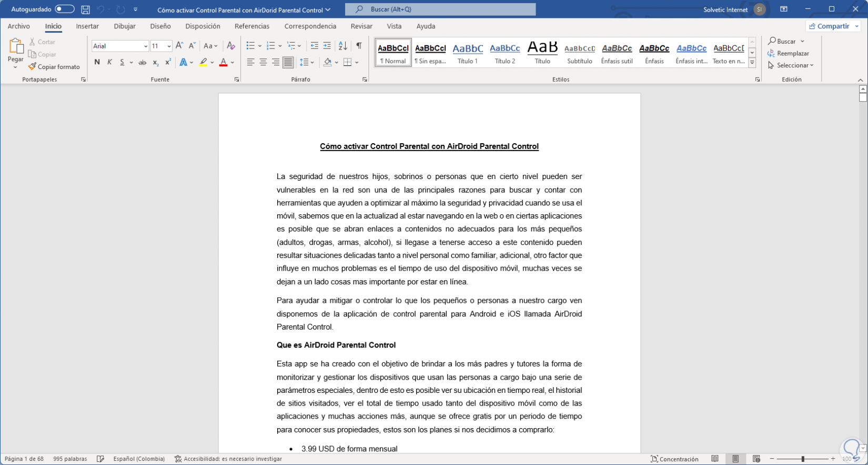Image resolution: width=868 pixels, height=465 pixels.
Task: Toggle italic (K) formatting
Action: (109, 62)
